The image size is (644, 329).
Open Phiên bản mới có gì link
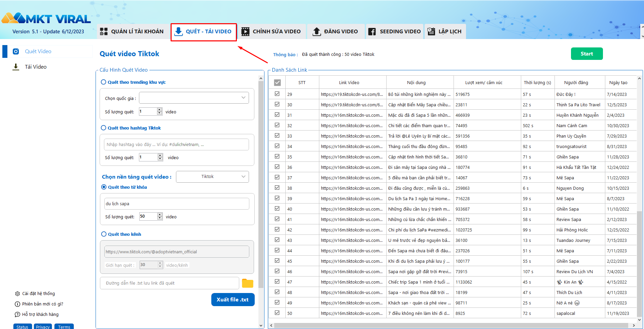[x=43, y=304]
